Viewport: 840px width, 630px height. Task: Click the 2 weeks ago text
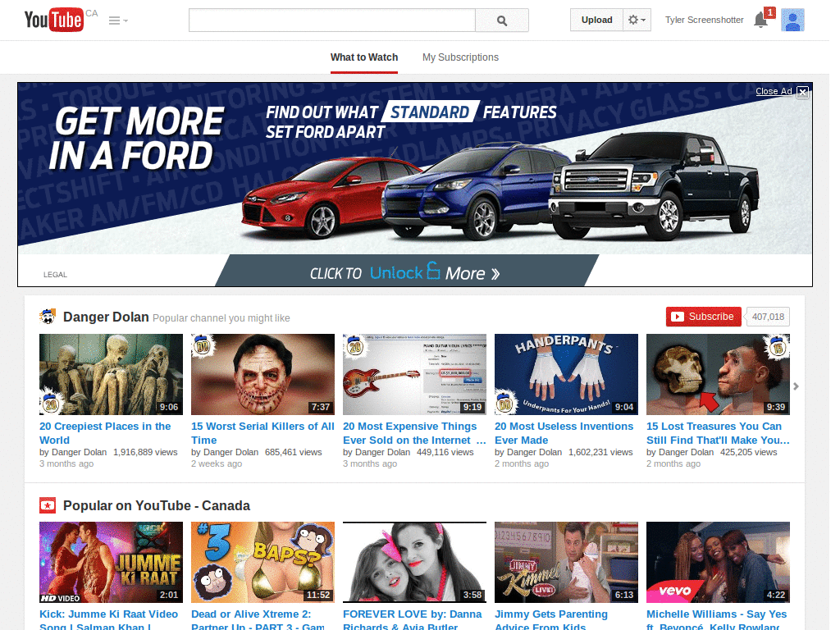point(217,463)
